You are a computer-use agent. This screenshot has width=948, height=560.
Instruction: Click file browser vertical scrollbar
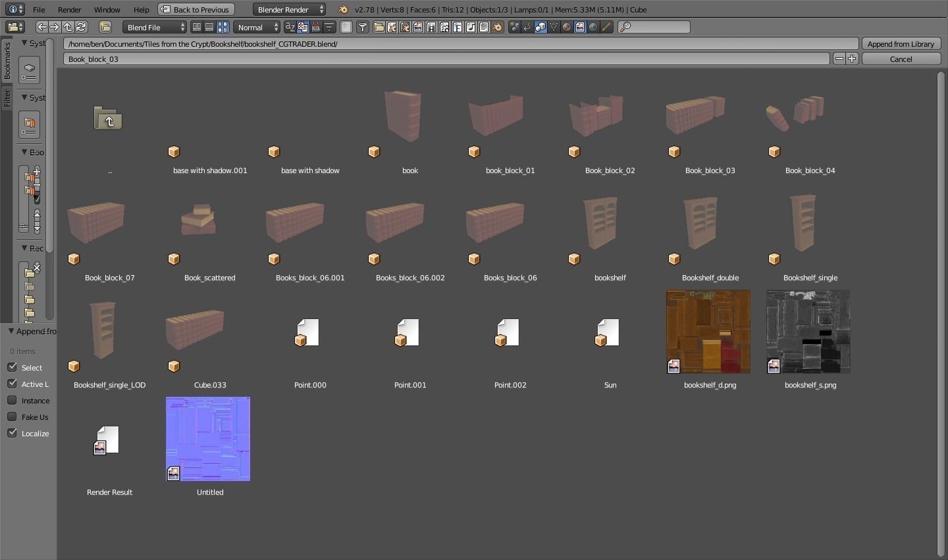click(x=941, y=314)
